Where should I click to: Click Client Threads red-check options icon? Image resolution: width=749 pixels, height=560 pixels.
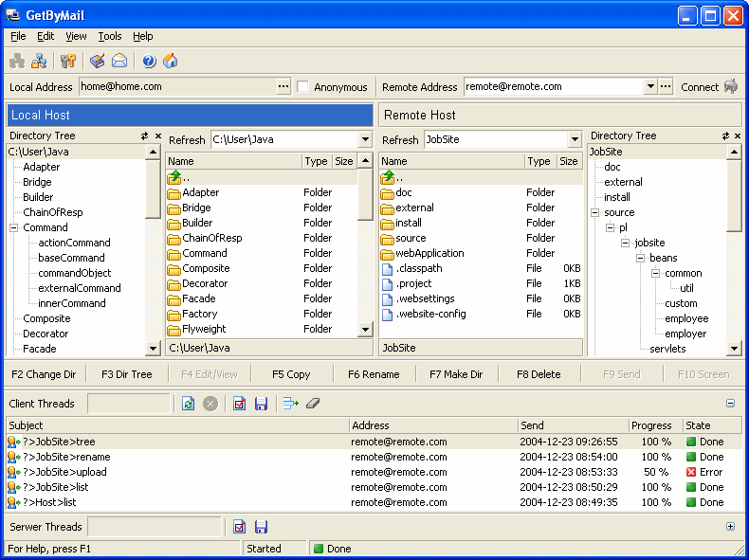point(239,404)
